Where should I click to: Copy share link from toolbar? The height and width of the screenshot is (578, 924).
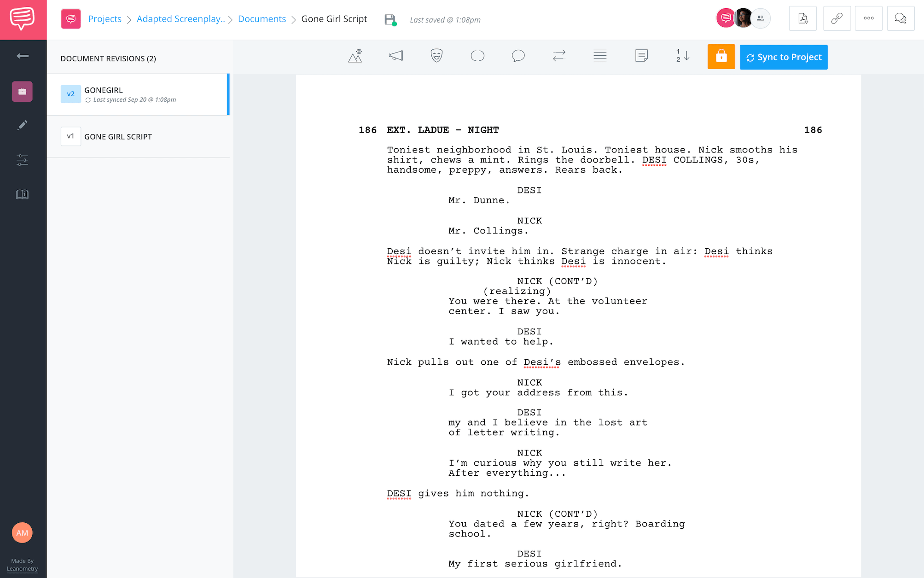[837, 18]
